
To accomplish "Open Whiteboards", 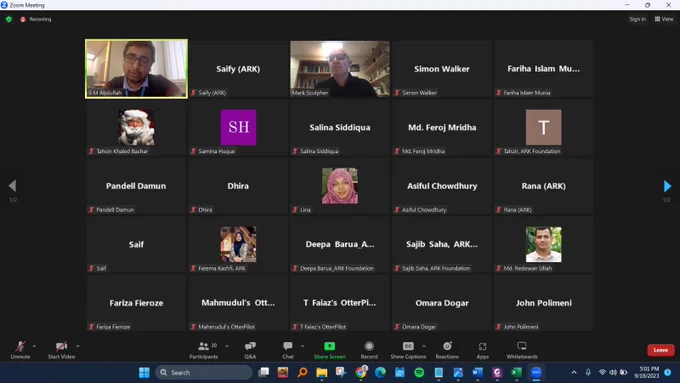I will tap(522, 350).
